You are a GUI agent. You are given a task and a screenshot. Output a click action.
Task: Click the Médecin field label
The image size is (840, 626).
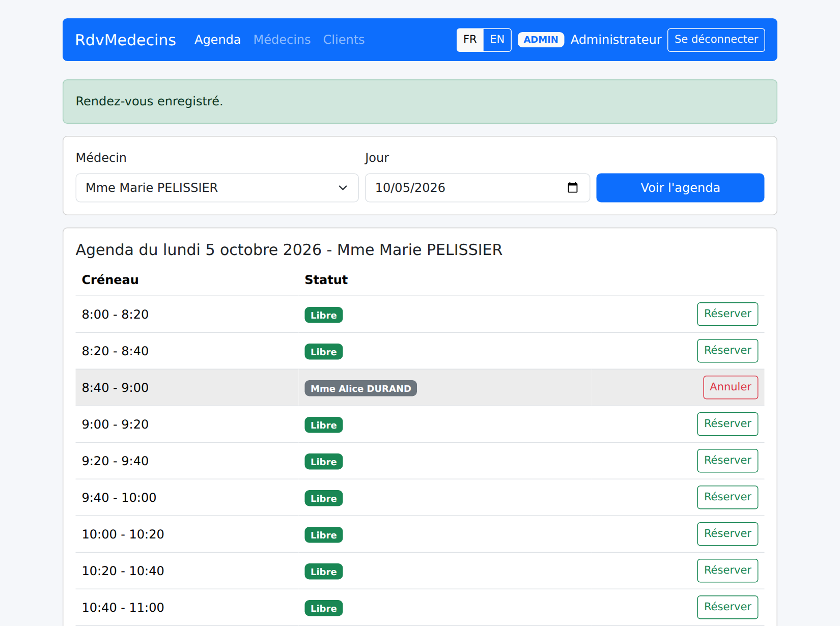pyautogui.click(x=101, y=158)
